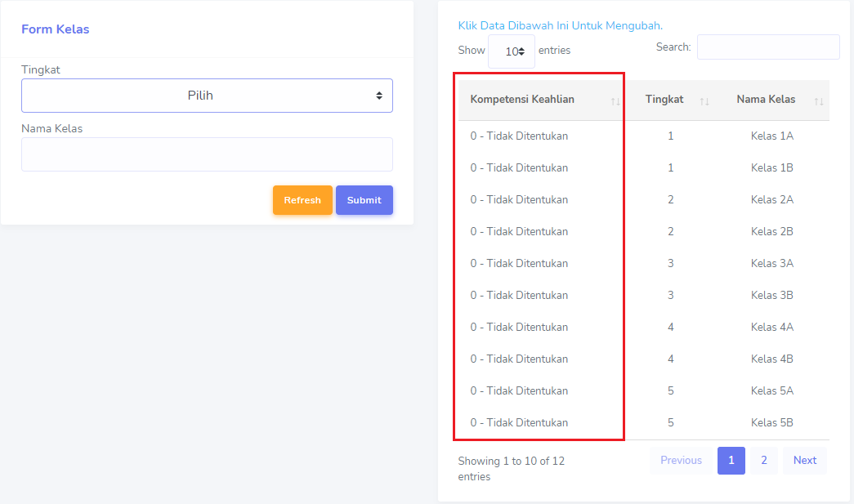Go to pagination page 2
Viewport: 854px width, 504px height.
tap(764, 461)
